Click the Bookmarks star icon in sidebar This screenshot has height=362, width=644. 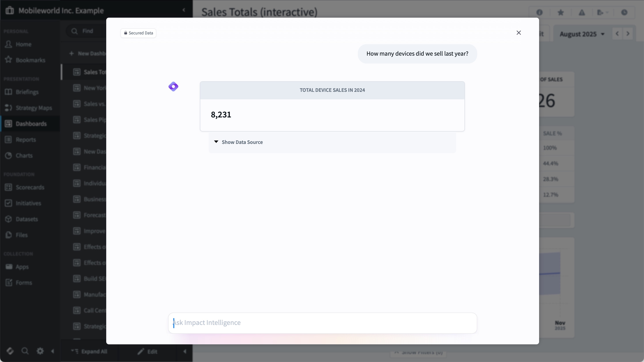tap(8, 60)
